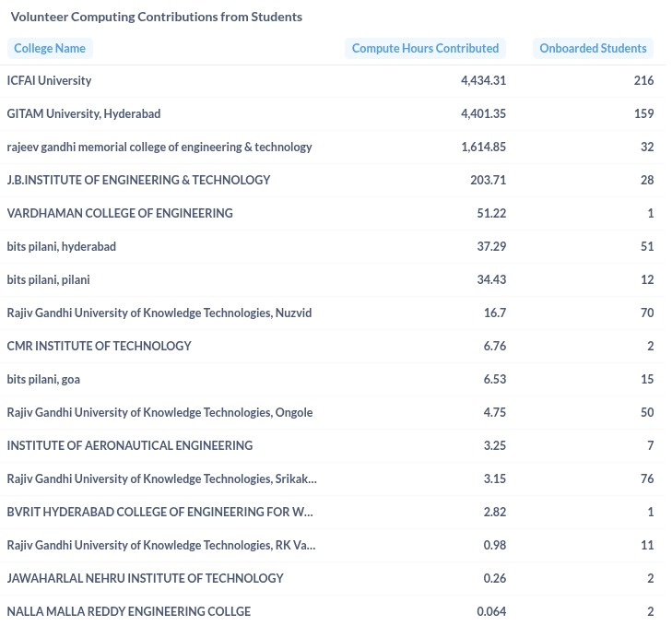The width and height of the screenshot is (672, 626).
Task: Click compute hours value 51.22
Action: pos(491,213)
